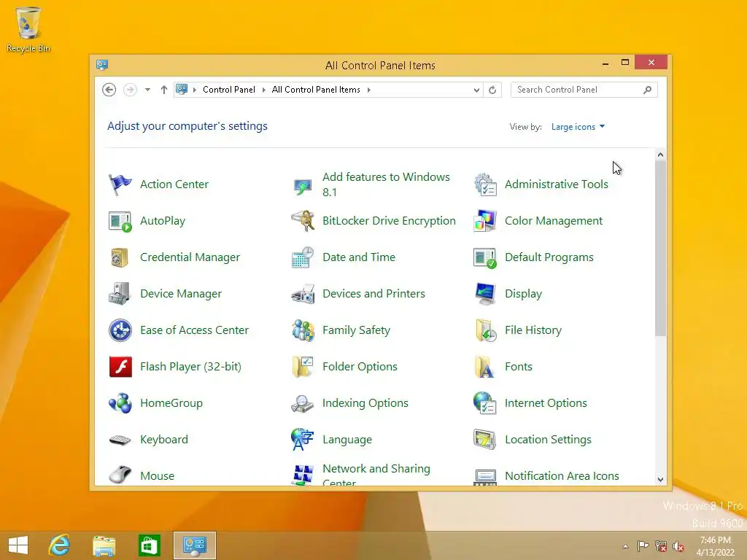
Task: Expand Control Panel breadcrumb arrow
Action: (x=264, y=90)
